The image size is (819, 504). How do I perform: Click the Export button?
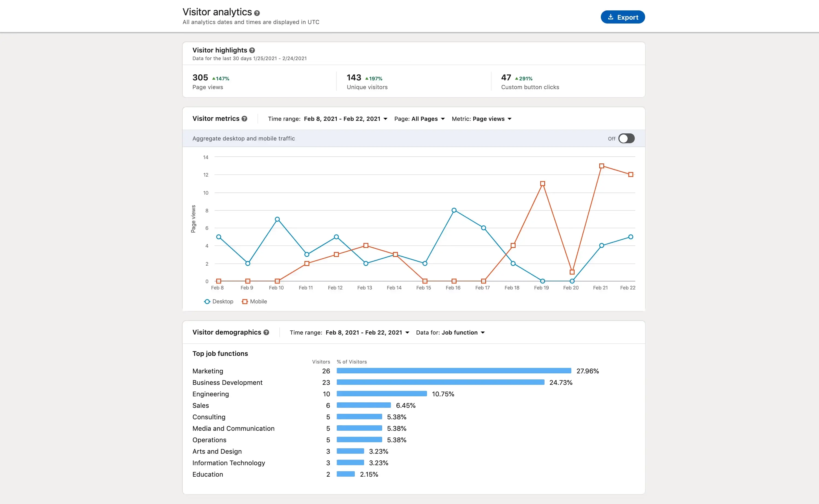pyautogui.click(x=623, y=17)
